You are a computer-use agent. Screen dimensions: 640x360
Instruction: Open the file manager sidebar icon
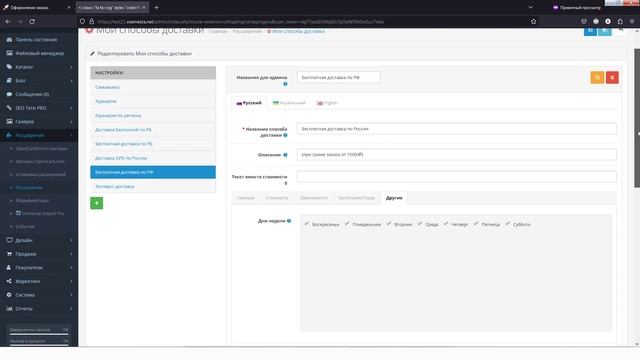pos(9,53)
